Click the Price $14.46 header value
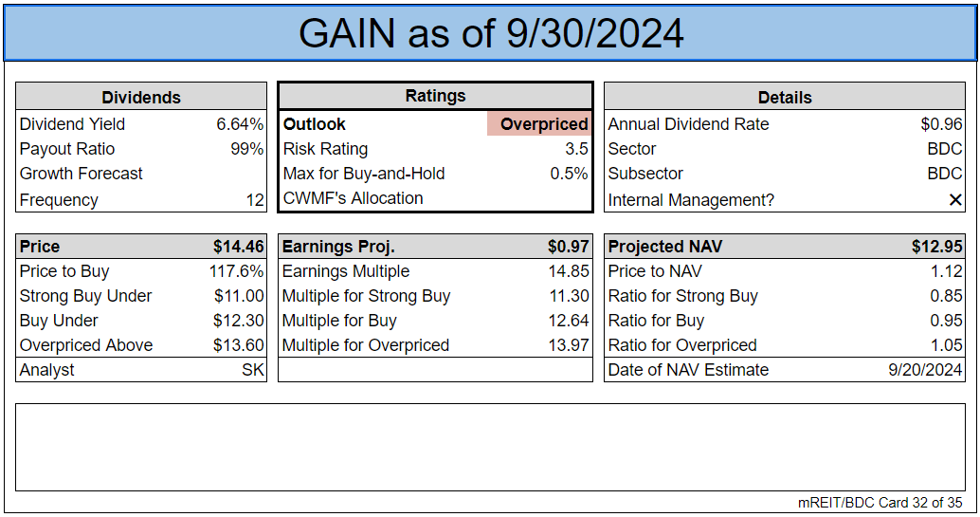This screenshot has width=980, height=517. pyautogui.click(x=238, y=247)
